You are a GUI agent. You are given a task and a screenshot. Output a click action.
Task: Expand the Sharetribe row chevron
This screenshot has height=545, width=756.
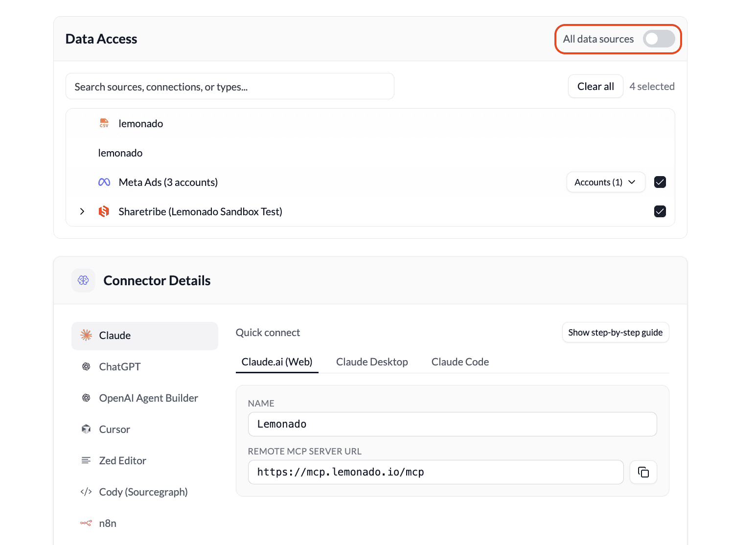pyautogui.click(x=82, y=211)
